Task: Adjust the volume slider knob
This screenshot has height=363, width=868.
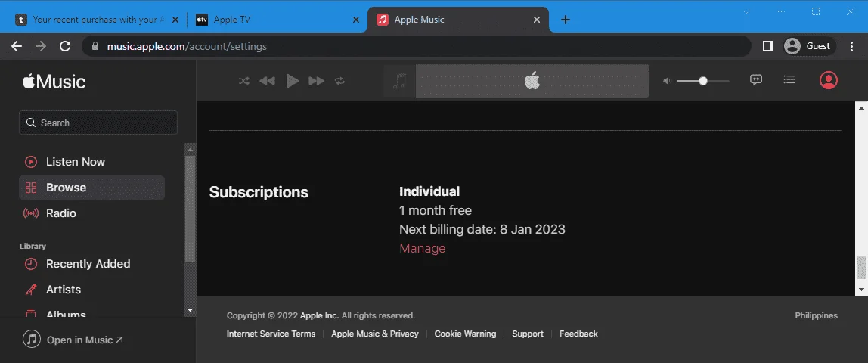Action: click(703, 81)
